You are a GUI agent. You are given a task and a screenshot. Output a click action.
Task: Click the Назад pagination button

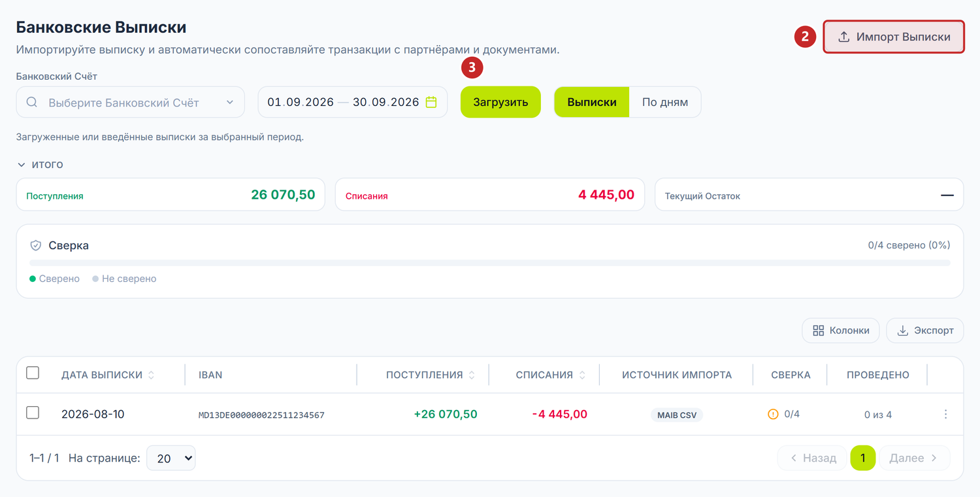point(812,458)
